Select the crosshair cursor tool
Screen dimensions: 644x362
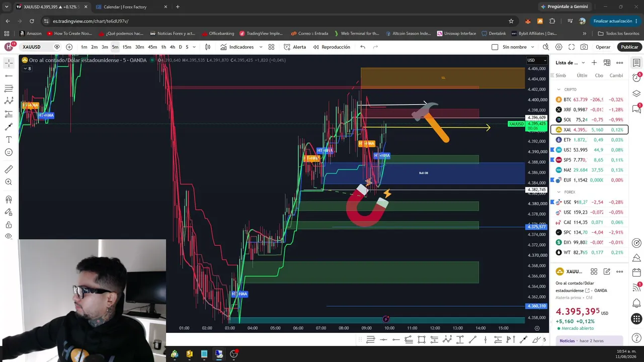point(9,63)
